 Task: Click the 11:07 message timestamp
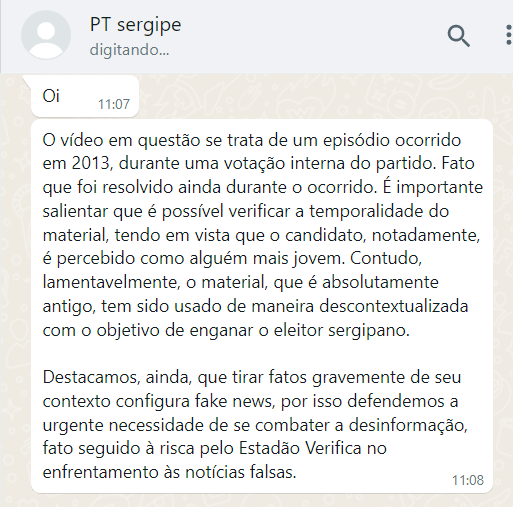114,104
